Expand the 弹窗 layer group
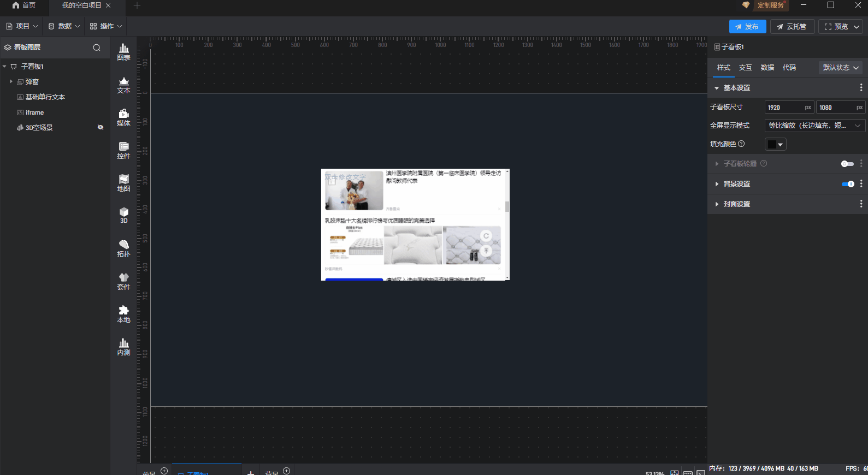This screenshot has width=868, height=475. point(11,81)
